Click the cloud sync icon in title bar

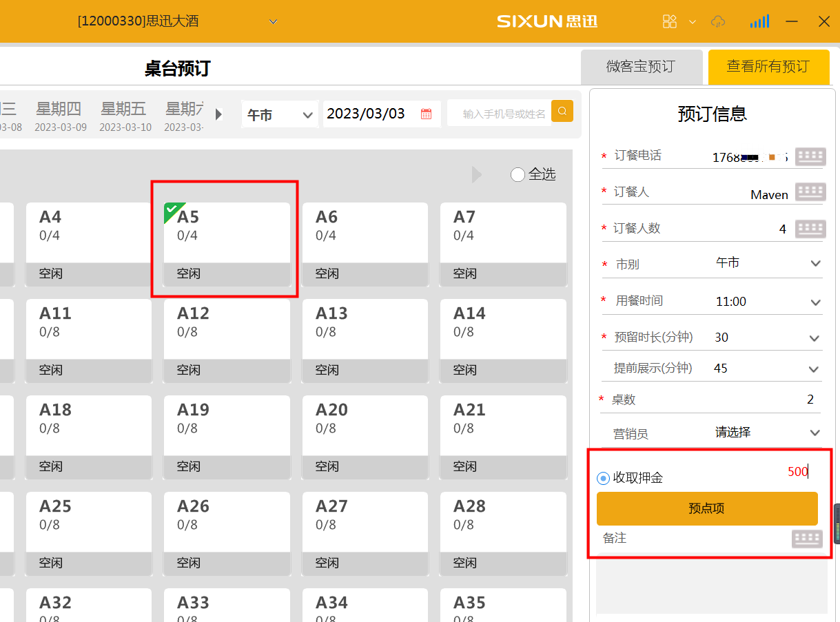click(718, 21)
